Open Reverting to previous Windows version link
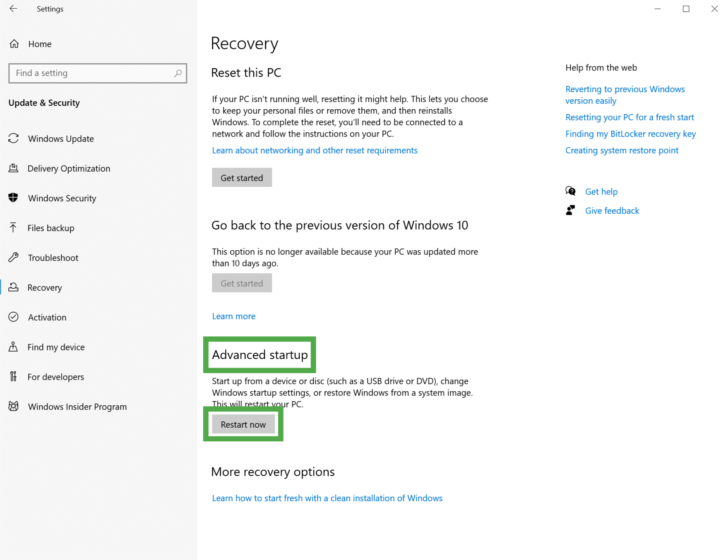The image size is (728, 560). [625, 95]
